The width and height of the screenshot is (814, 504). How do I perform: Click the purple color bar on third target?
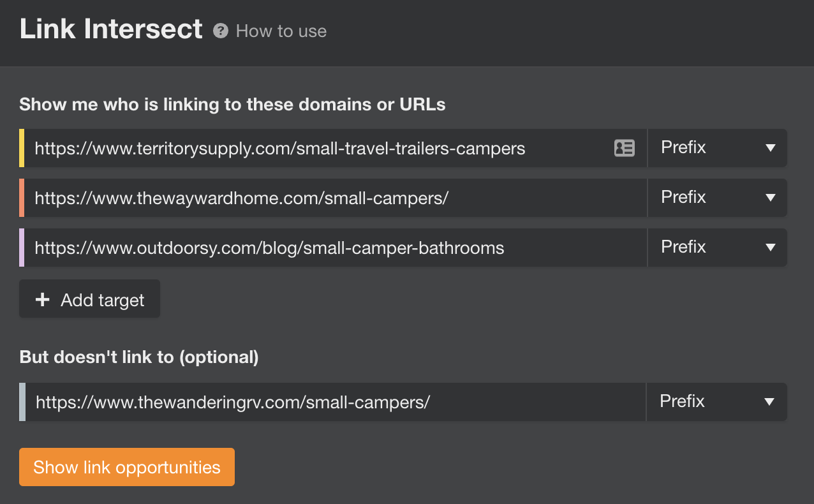pyautogui.click(x=22, y=248)
